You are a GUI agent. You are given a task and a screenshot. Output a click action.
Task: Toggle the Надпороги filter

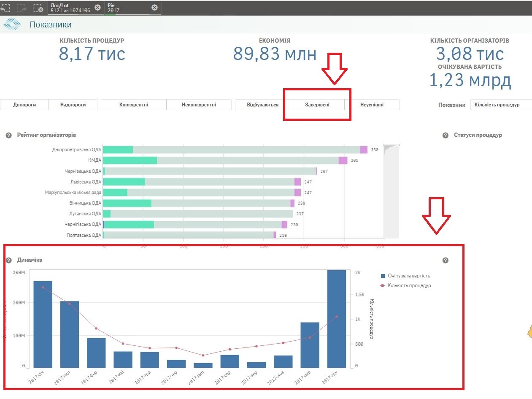(73, 105)
